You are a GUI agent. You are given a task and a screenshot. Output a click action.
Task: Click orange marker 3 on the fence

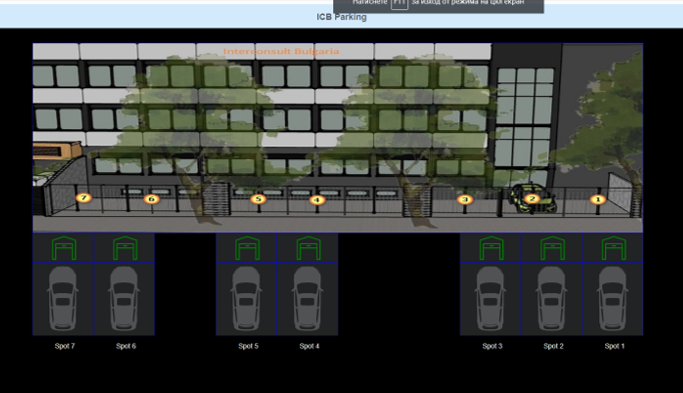tap(465, 200)
